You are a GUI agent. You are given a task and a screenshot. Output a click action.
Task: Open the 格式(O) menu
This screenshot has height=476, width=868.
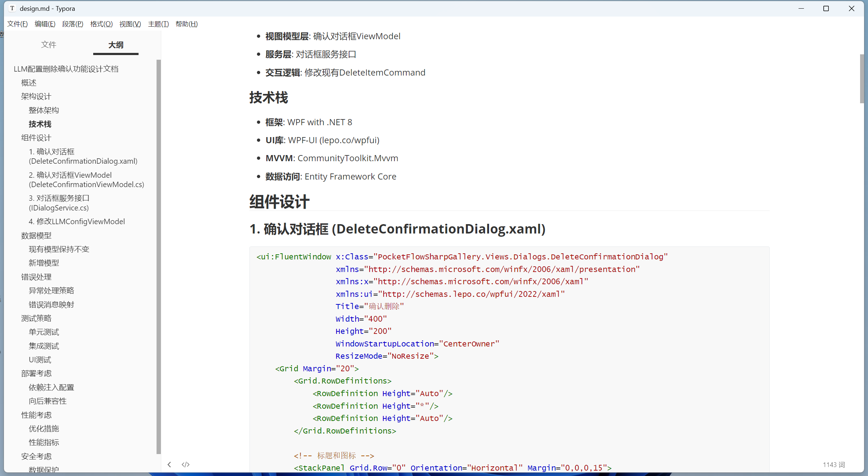coord(101,24)
